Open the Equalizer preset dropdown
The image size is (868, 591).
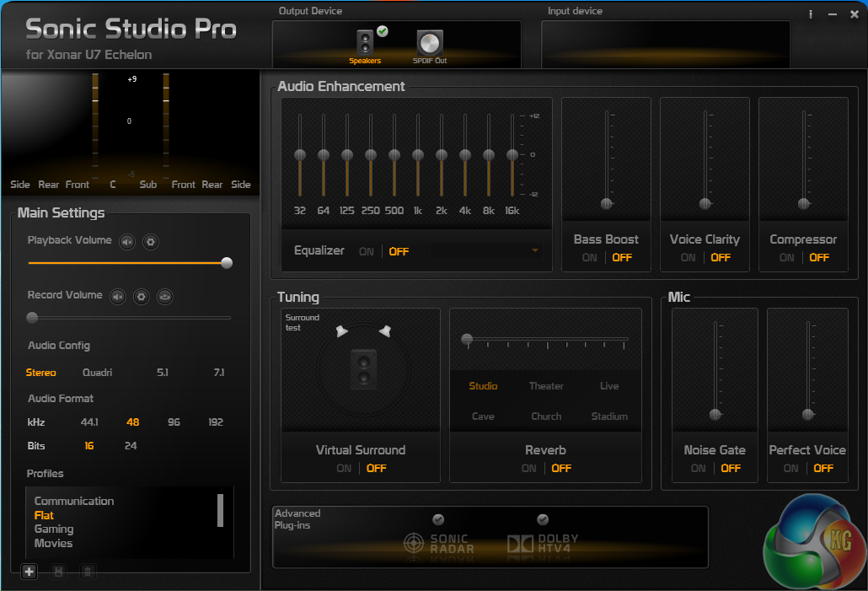[534, 250]
